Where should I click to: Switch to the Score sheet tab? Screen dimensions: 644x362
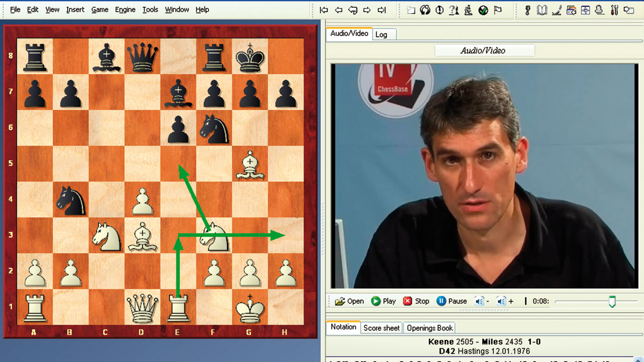click(x=381, y=328)
